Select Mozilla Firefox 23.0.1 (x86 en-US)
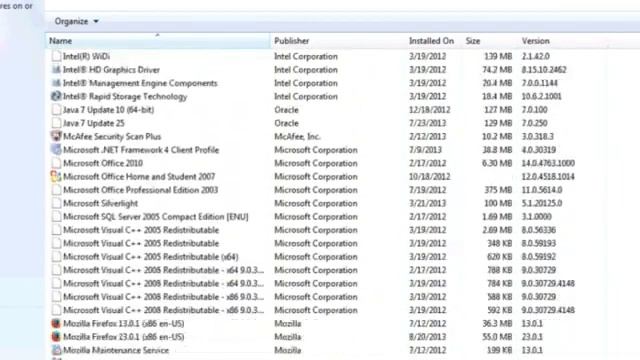The image size is (640, 360). pyautogui.click(x=123, y=337)
